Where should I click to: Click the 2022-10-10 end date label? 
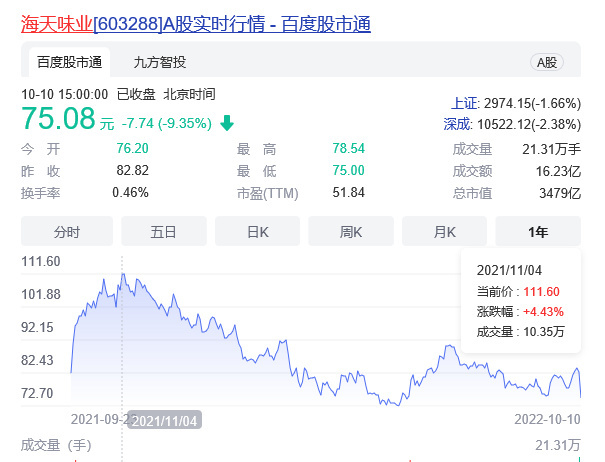pos(546,418)
